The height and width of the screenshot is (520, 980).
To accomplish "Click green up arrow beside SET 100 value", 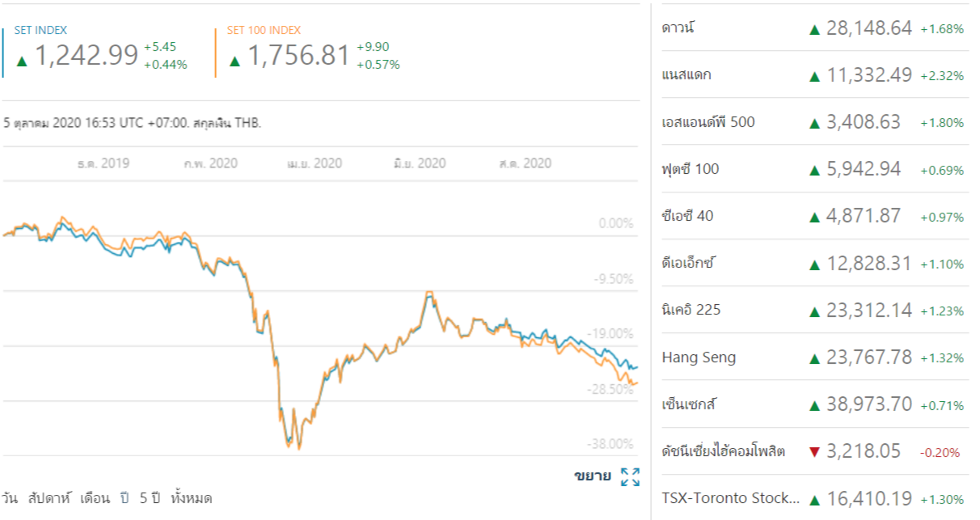I will pyautogui.click(x=234, y=61).
